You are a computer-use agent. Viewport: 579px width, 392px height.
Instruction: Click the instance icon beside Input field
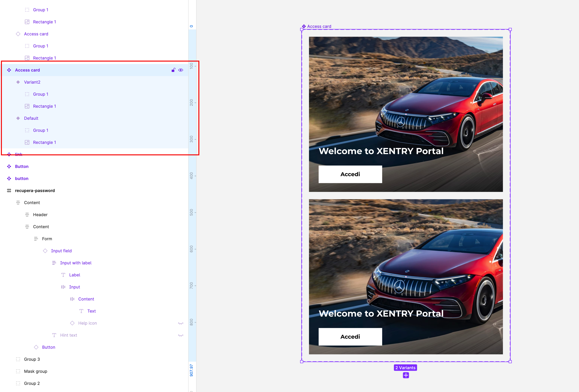point(45,251)
